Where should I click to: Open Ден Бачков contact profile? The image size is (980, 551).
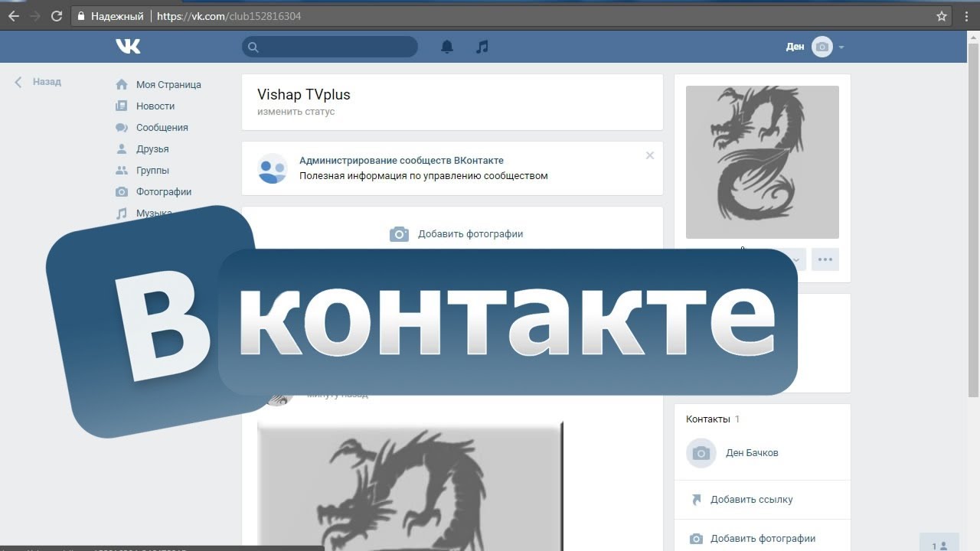(x=752, y=453)
